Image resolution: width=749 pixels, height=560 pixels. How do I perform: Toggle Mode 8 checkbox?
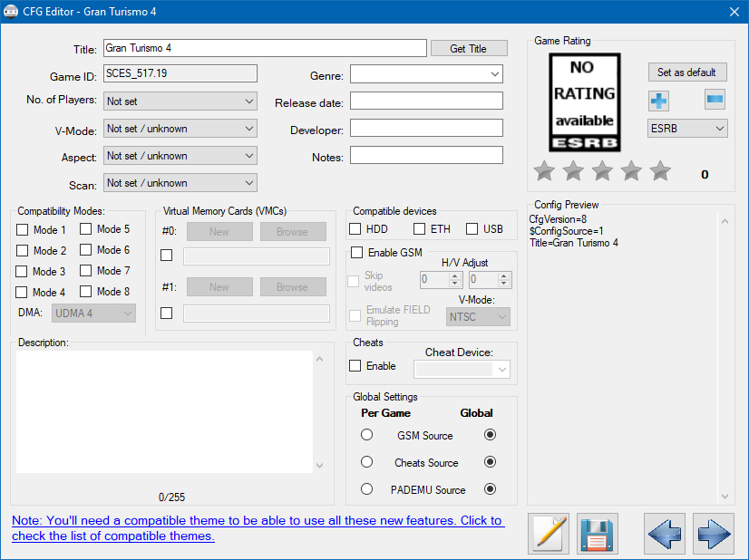[86, 291]
